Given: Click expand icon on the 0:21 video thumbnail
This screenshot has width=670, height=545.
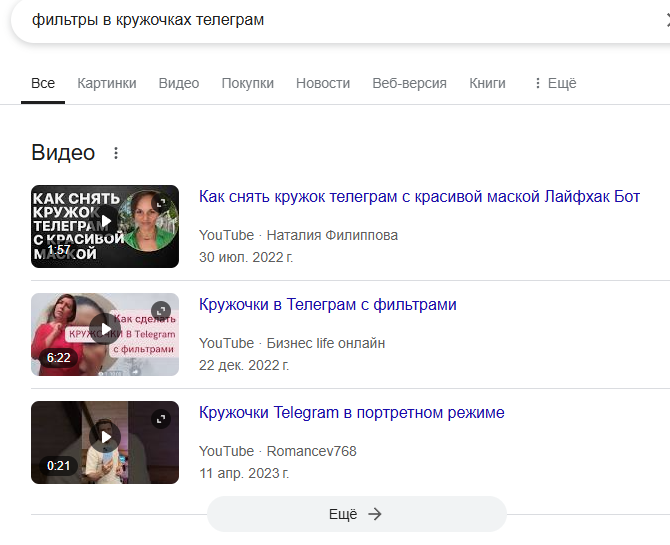Looking at the screenshot, I should [161, 419].
